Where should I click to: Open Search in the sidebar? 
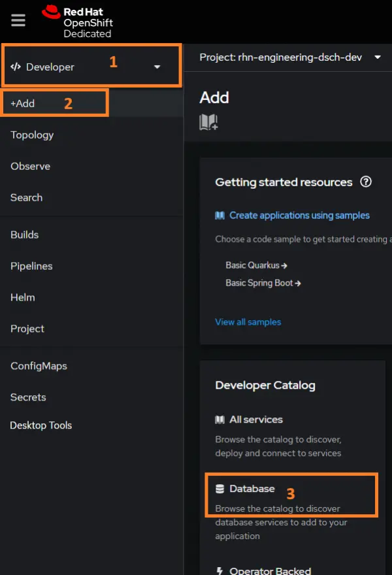(26, 197)
